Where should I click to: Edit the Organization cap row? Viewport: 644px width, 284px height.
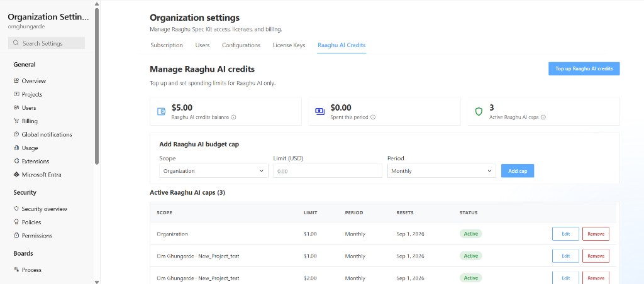point(565,234)
